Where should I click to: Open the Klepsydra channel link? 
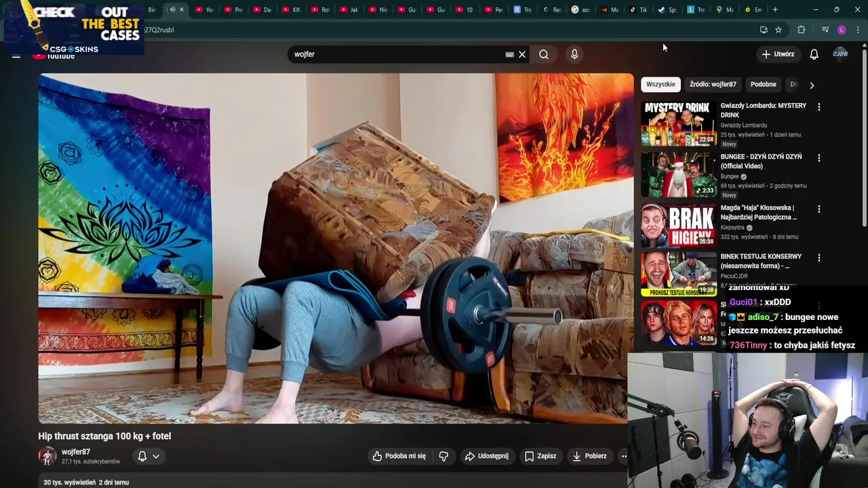click(733, 228)
